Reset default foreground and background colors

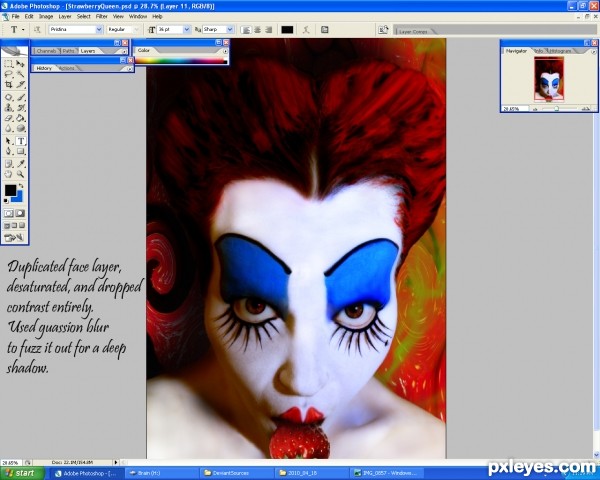tap(6, 201)
